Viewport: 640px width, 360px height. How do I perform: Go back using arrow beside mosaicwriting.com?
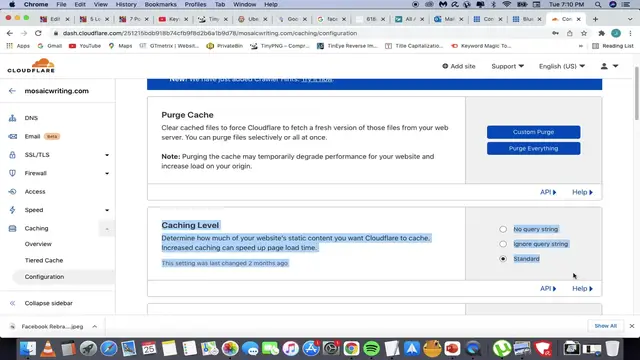[x=12, y=91]
